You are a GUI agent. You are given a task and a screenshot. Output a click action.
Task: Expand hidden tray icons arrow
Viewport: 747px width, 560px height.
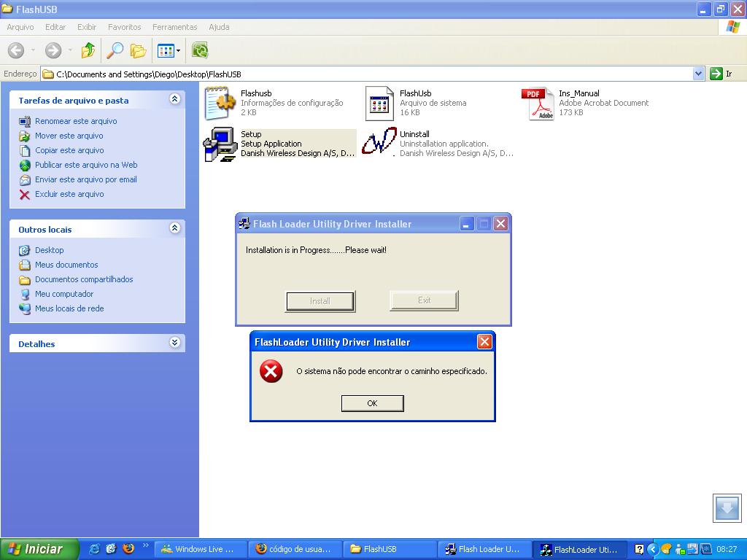653,549
